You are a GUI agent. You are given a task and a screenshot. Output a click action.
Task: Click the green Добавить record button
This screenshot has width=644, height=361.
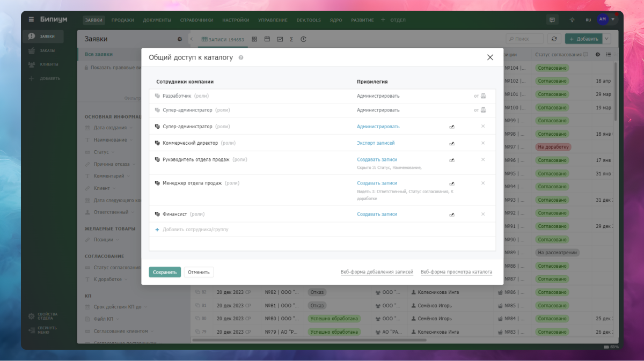(x=583, y=39)
